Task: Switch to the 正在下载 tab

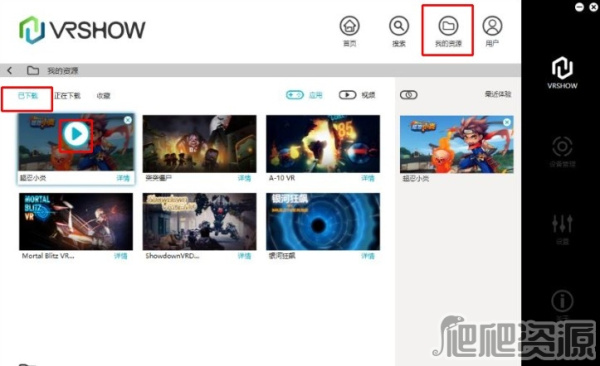Action: (x=67, y=96)
